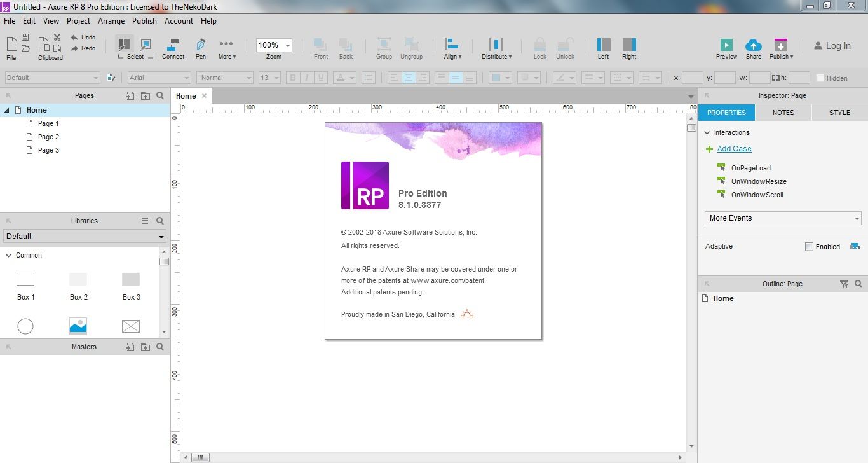Click the Cut scissors icon
The height and width of the screenshot is (463, 868).
(57, 38)
